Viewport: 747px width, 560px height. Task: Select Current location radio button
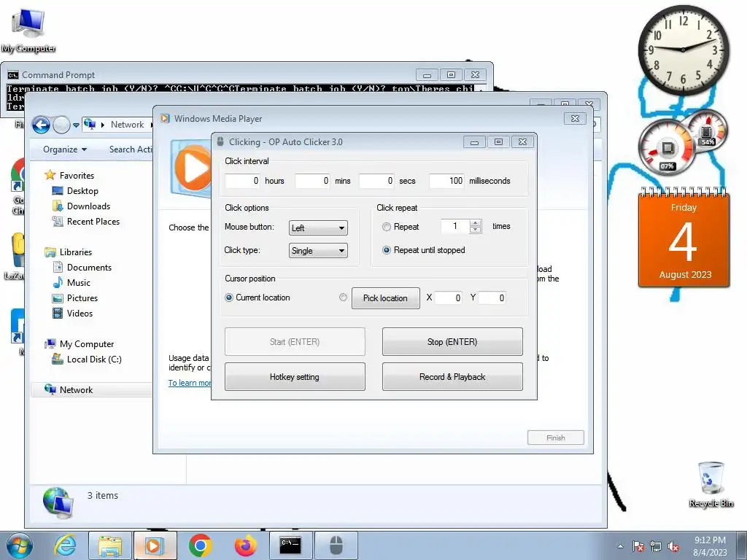tap(228, 297)
